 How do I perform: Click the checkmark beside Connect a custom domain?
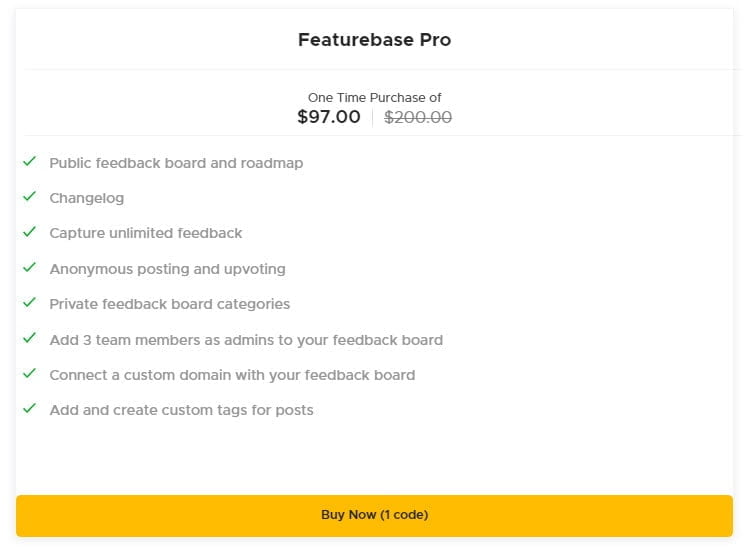pyautogui.click(x=30, y=374)
